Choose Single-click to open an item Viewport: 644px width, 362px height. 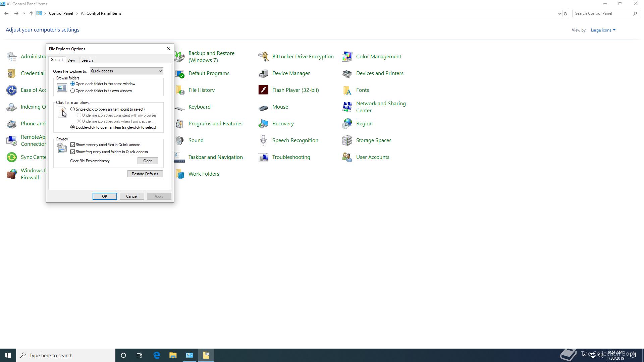click(x=108, y=109)
